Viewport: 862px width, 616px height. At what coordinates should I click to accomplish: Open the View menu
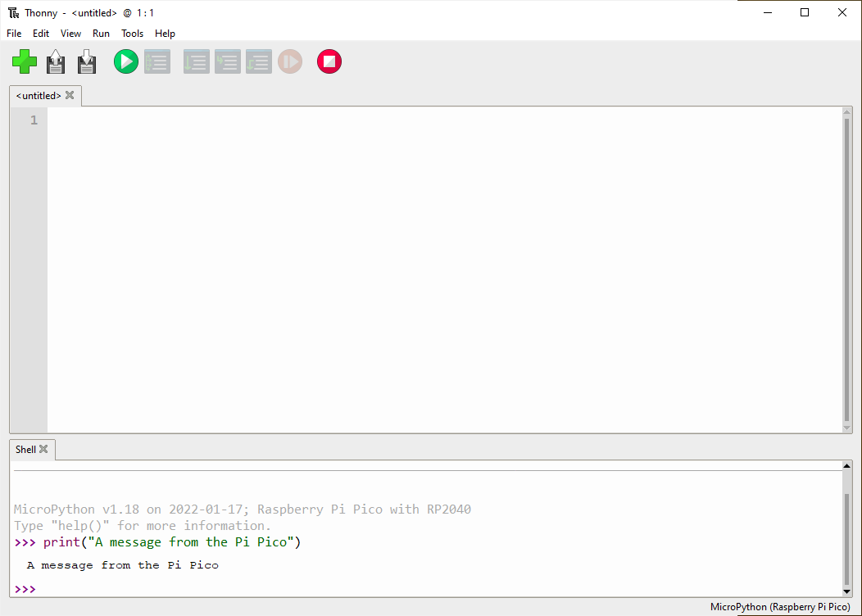click(71, 34)
